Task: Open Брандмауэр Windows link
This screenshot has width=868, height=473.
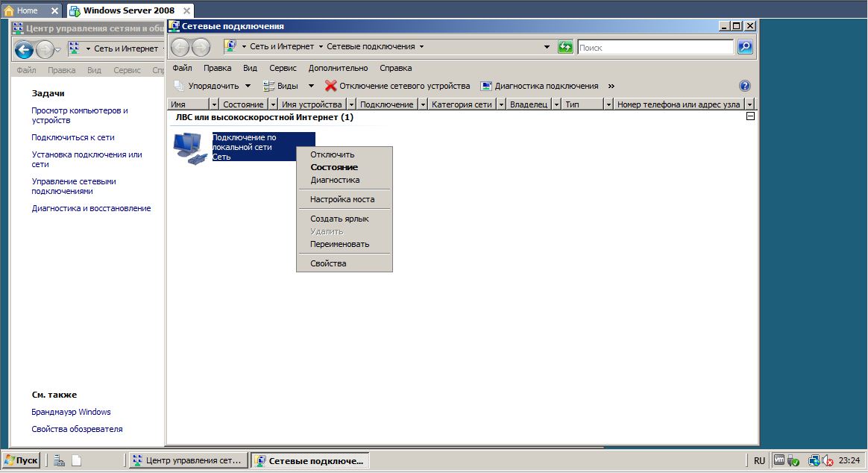Action: click(x=71, y=412)
